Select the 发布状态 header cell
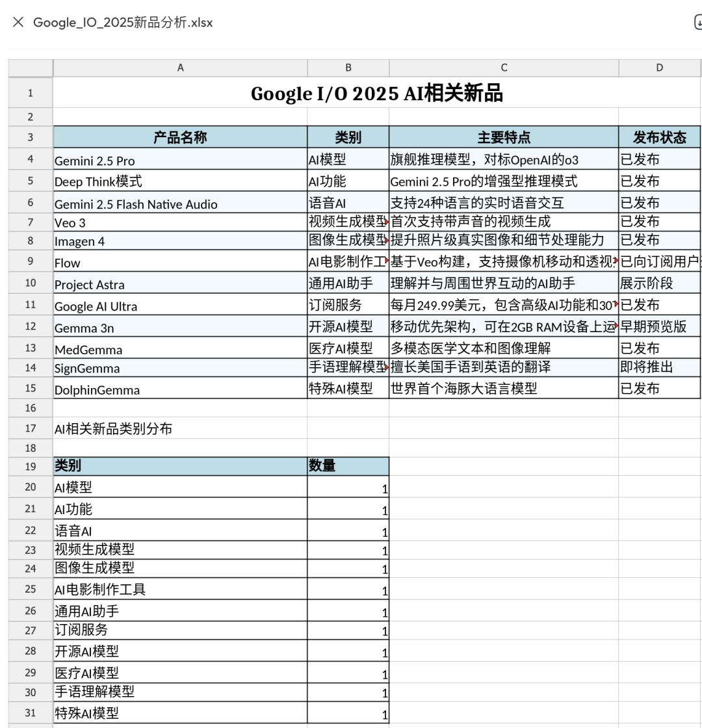Screen dimensions: 702x728 659,137
